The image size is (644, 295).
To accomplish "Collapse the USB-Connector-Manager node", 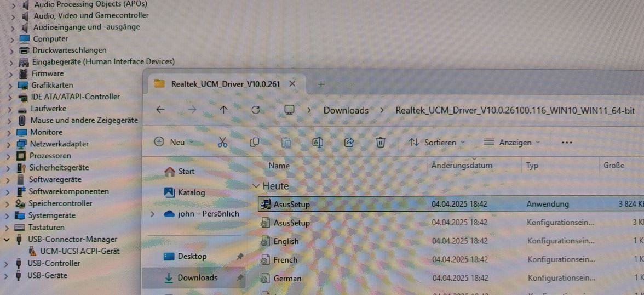I will (8, 240).
